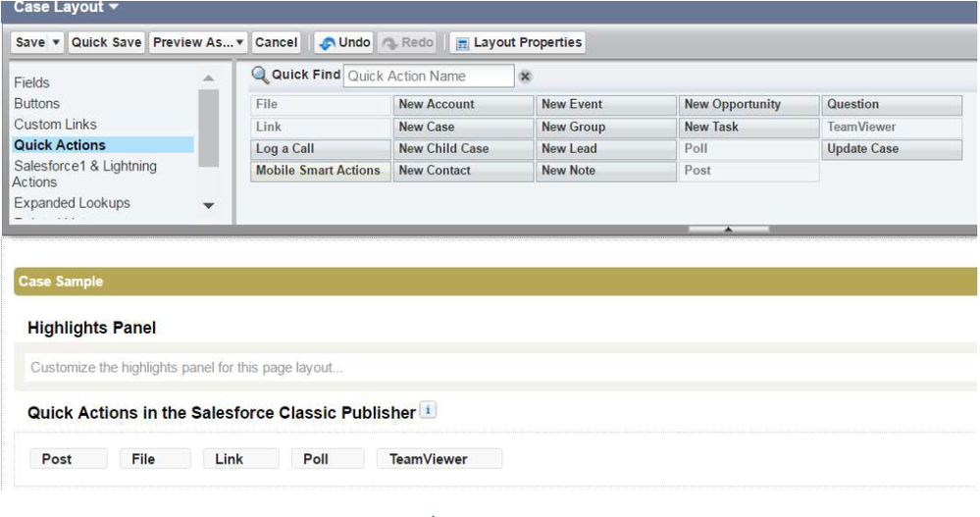Click Post in the Classic Publisher section
Screen dimensions: 980x517
[68, 459]
